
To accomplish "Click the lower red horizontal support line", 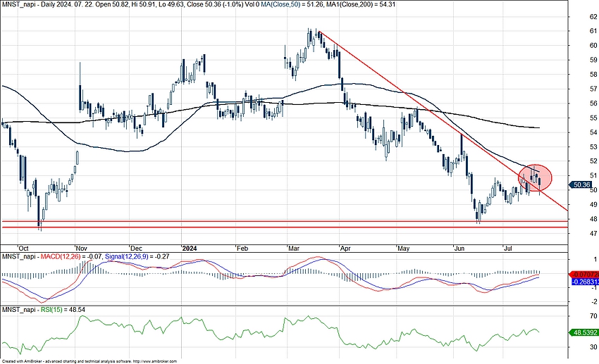I will pos(282,227).
